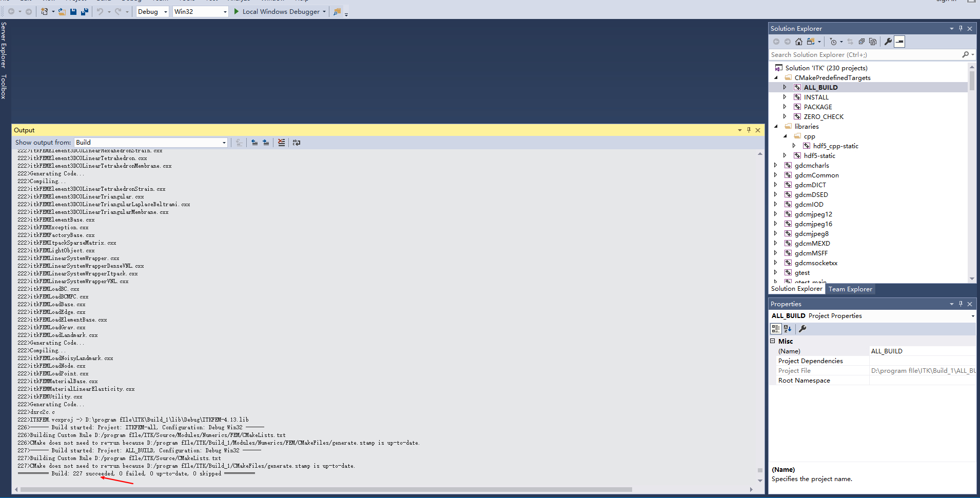This screenshot has width=980, height=498.
Task: Toggle auto-hide for Solution Explorer
Action: pos(960,28)
